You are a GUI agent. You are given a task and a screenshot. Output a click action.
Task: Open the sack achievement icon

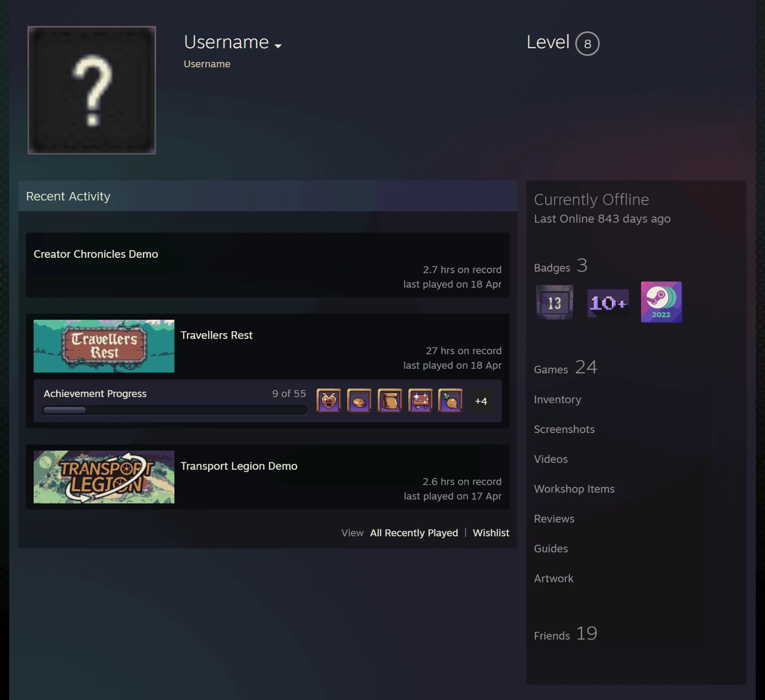click(x=390, y=400)
